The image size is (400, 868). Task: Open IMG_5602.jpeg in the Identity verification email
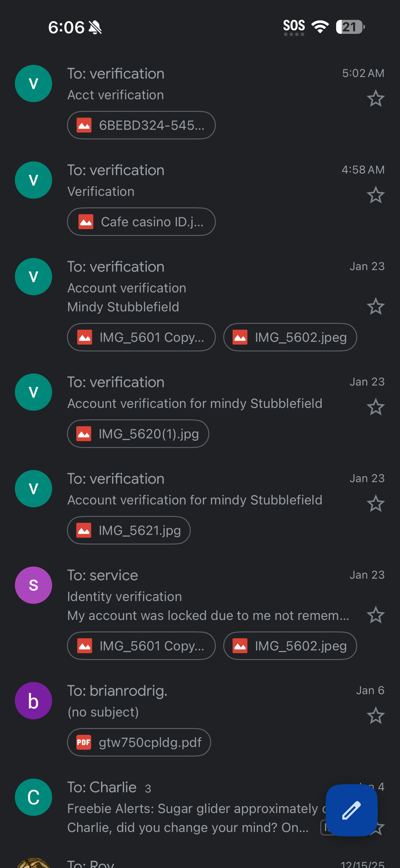[x=290, y=646]
